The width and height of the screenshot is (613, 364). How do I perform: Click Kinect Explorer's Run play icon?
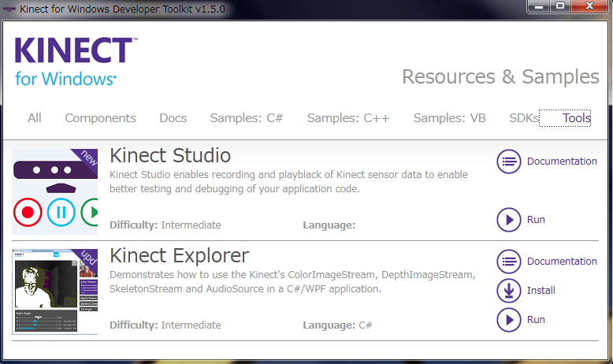[510, 320]
